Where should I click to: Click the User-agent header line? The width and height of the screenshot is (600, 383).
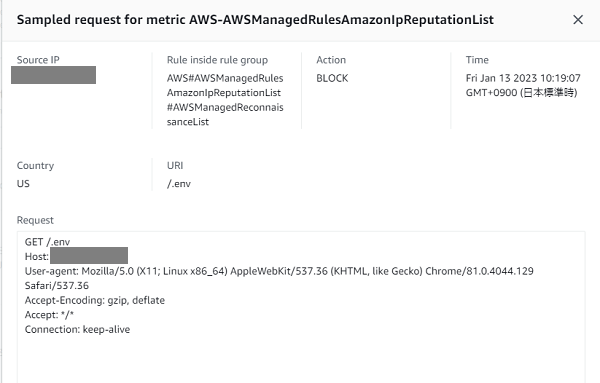click(279, 278)
